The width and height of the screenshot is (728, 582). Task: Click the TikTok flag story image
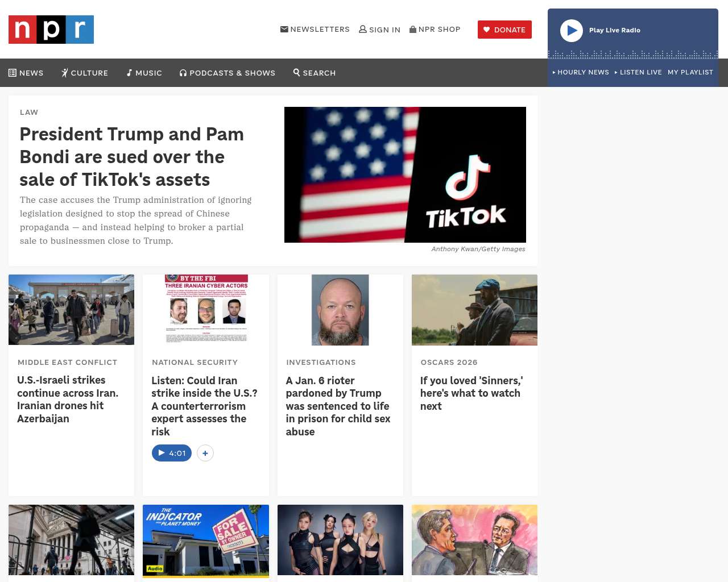(405, 174)
